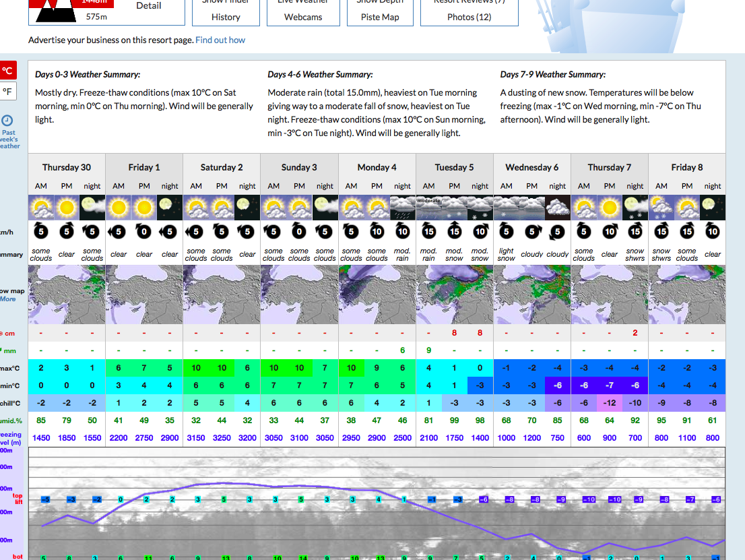Click Days 4-6 Weather Summary heading

pyautogui.click(x=320, y=75)
